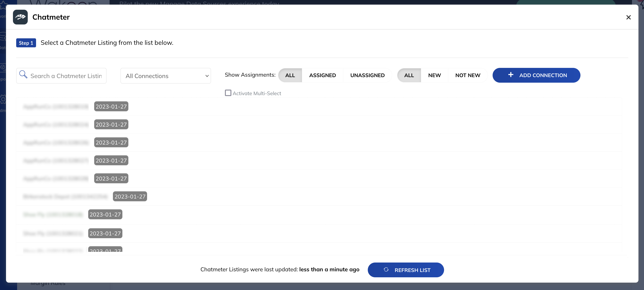
Task: Enable Activate Multi-Select checkbox
Action: coord(228,93)
